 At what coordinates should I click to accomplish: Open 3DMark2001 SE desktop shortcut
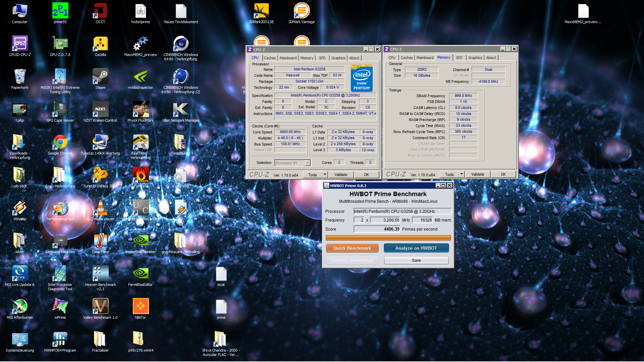pyautogui.click(x=261, y=13)
